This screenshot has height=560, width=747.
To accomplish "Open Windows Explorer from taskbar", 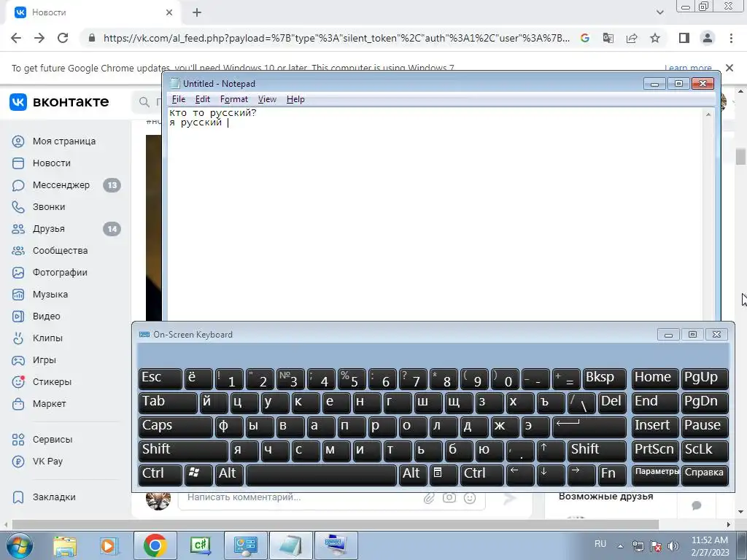I will click(65, 545).
